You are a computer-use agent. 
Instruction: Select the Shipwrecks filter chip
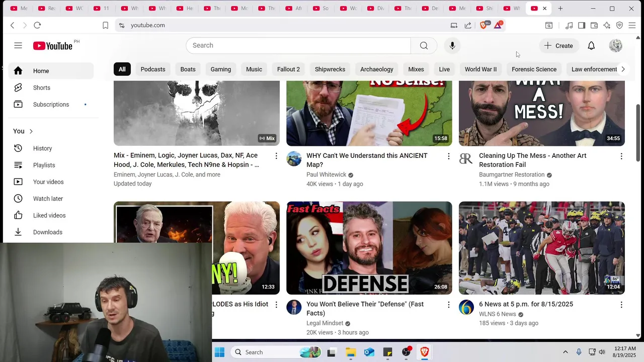click(x=330, y=69)
